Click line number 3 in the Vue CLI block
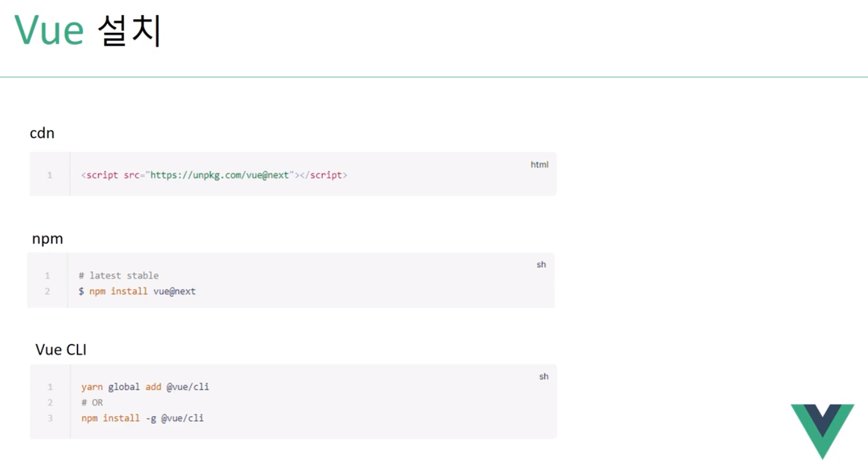Image resolution: width=868 pixels, height=462 pixels. [49, 418]
